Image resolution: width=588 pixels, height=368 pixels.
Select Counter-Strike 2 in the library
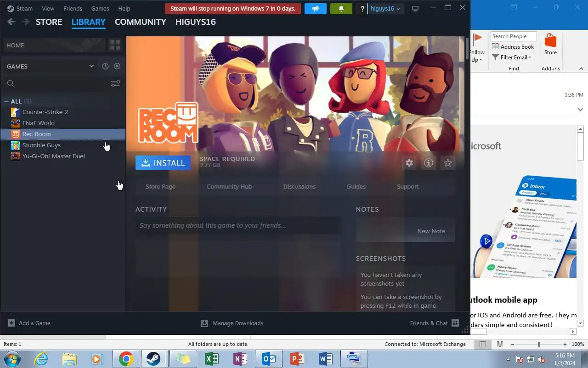click(x=63, y=112)
